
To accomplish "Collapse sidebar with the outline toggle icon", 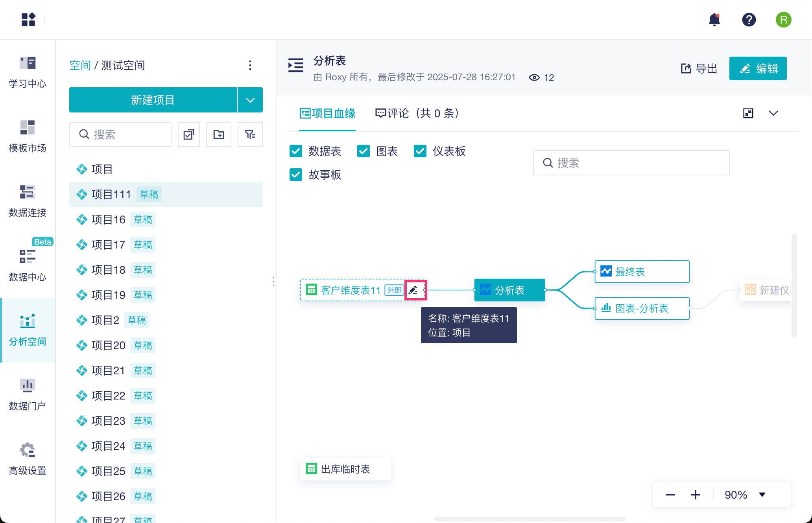I will coord(296,65).
